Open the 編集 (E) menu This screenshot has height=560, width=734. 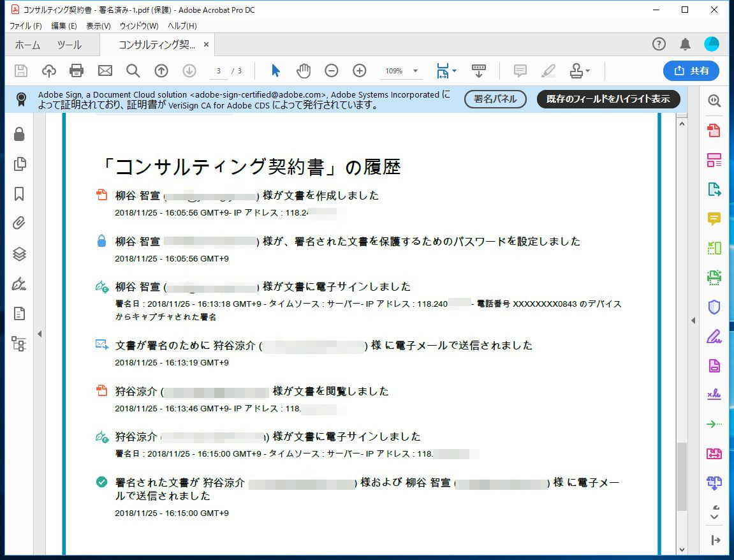click(64, 26)
